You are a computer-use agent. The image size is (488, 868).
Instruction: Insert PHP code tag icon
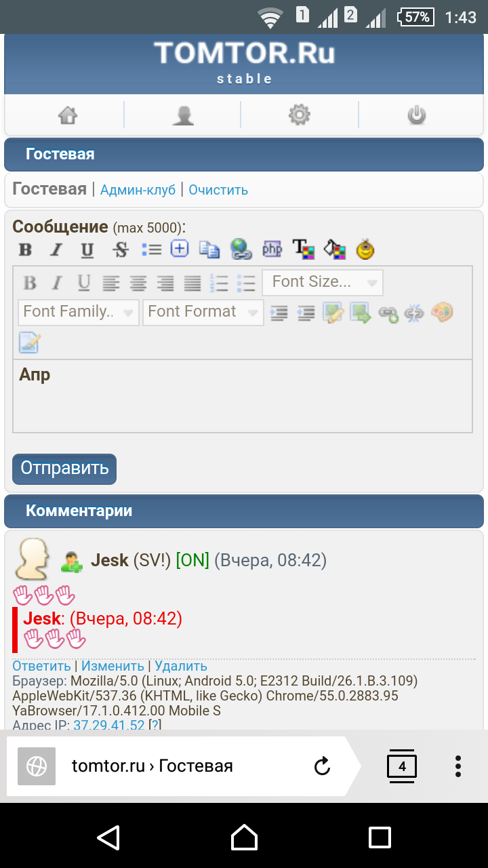click(x=272, y=250)
